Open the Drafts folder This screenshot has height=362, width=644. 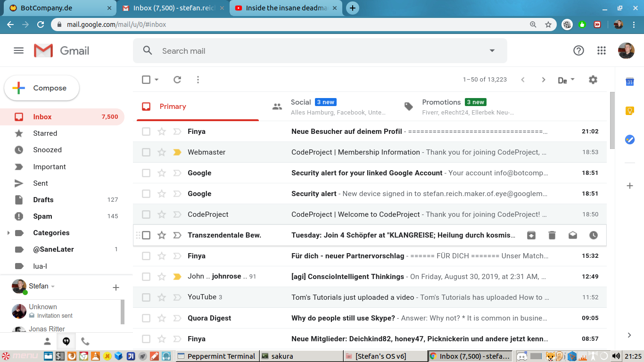click(43, 200)
